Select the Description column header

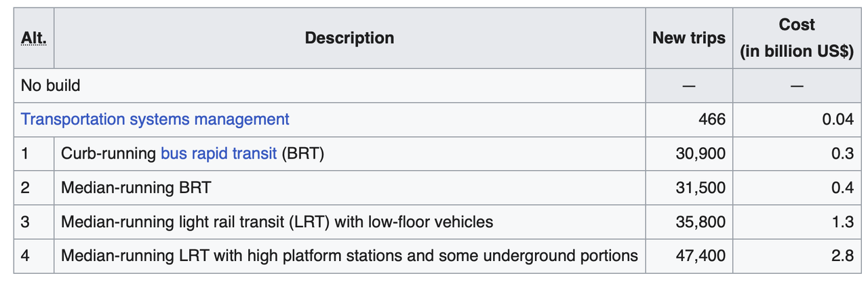point(349,38)
